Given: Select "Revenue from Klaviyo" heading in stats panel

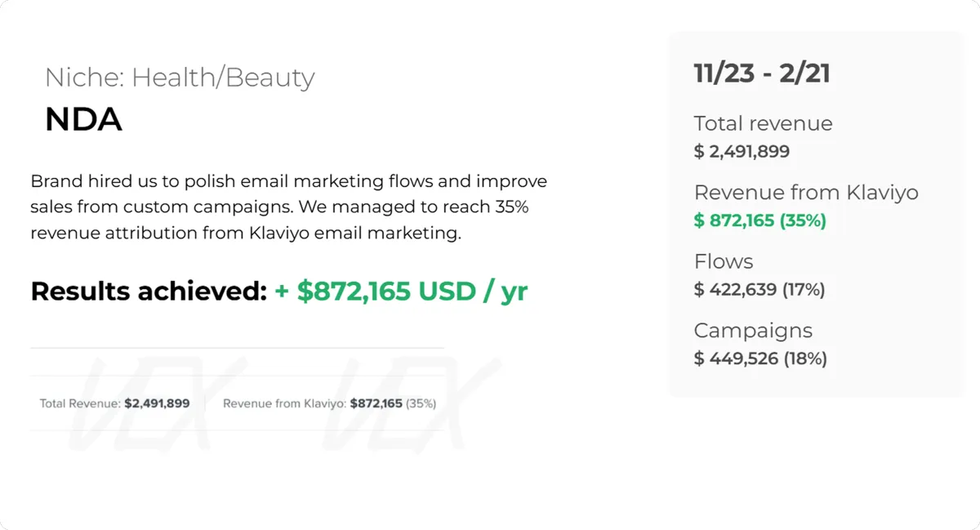Looking at the screenshot, I should (x=805, y=192).
